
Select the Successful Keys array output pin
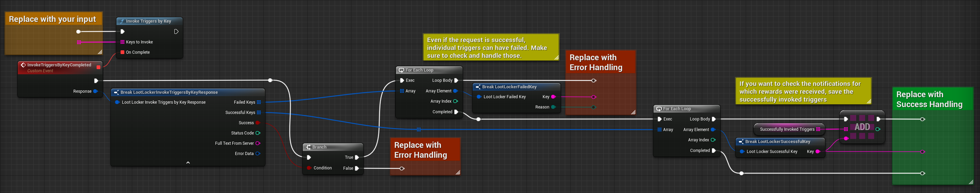coord(259,113)
